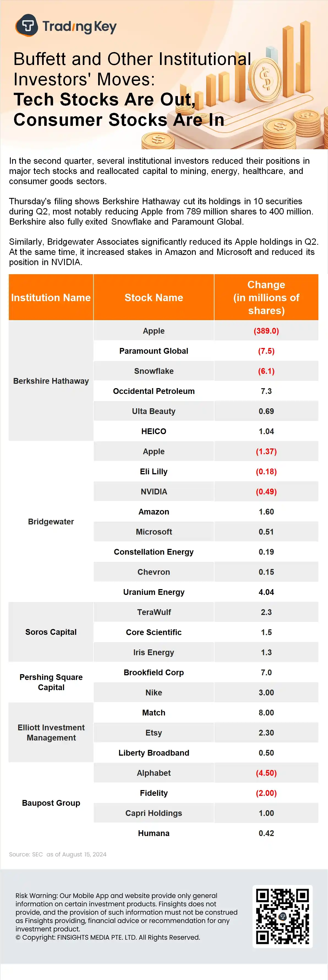Screen dimensions: 328x980
Task: Select the Soros Capital institution cell
Action: pyautogui.click(x=51, y=632)
